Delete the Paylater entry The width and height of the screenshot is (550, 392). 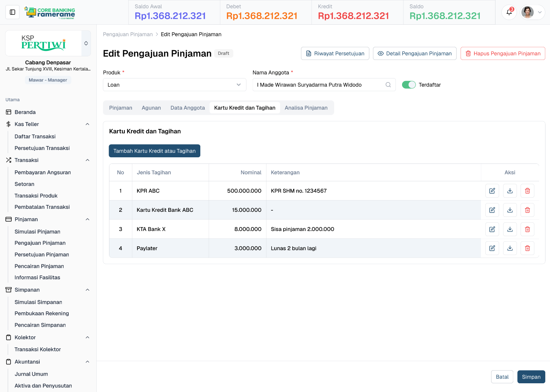click(x=527, y=248)
